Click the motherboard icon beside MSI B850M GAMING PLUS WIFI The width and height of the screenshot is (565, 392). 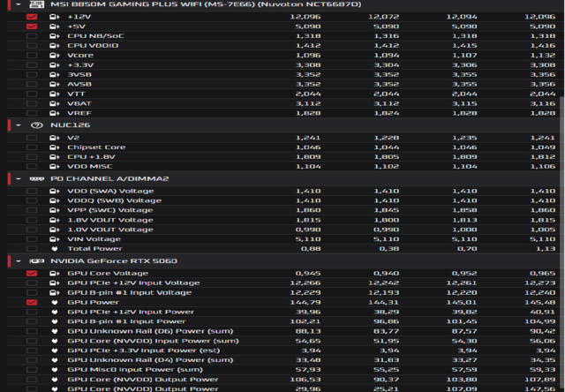(x=36, y=4)
